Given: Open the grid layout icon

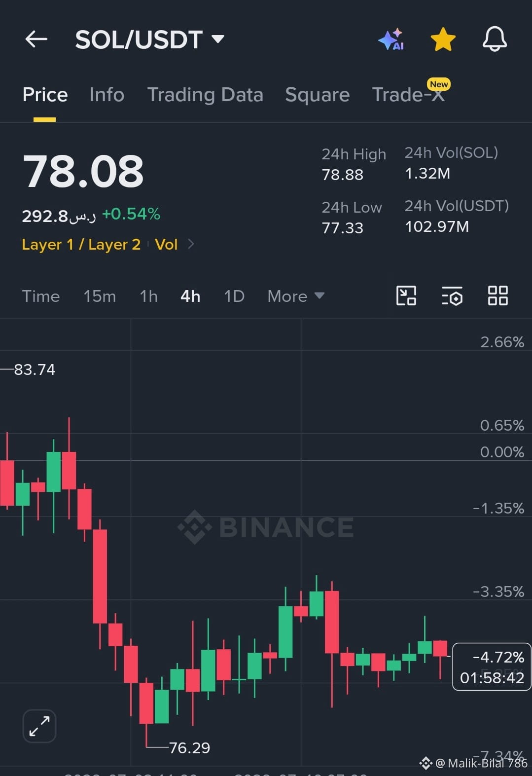Looking at the screenshot, I should [x=497, y=296].
